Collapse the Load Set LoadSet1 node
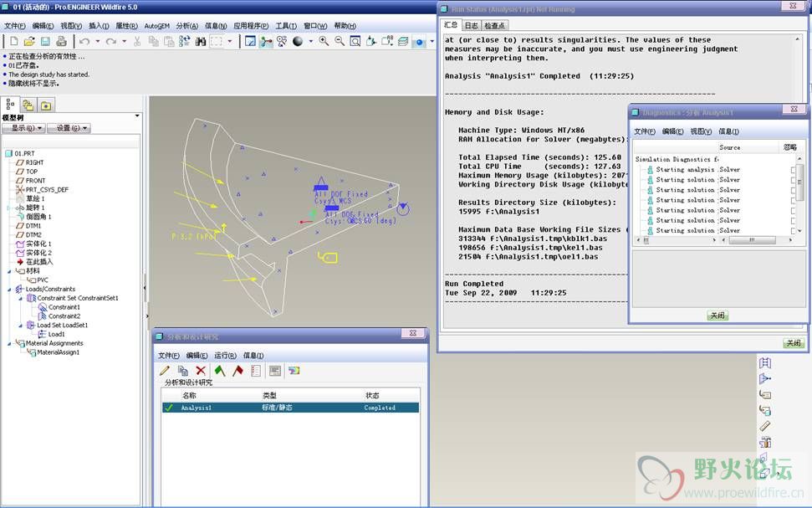The width and height of the screenshot is (812, 508). click(20, 326)
